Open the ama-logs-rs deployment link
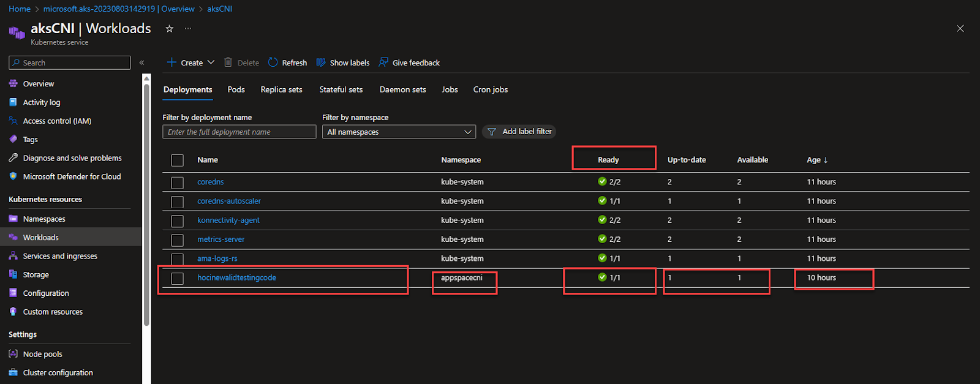Image resolution: width=980 pixels, height=384 pixels. click(217, 258)
